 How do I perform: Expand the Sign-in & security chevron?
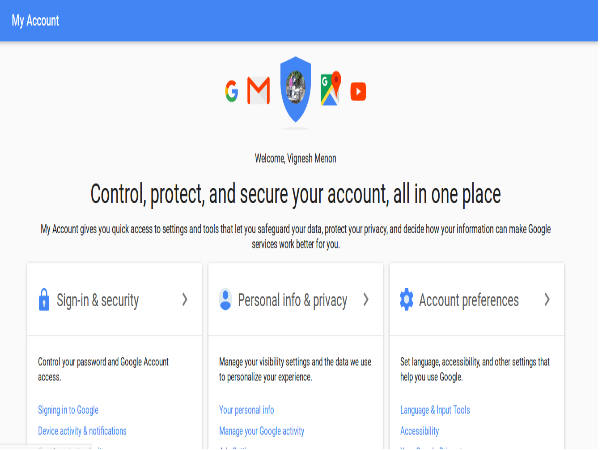click(x=184, y=299)
